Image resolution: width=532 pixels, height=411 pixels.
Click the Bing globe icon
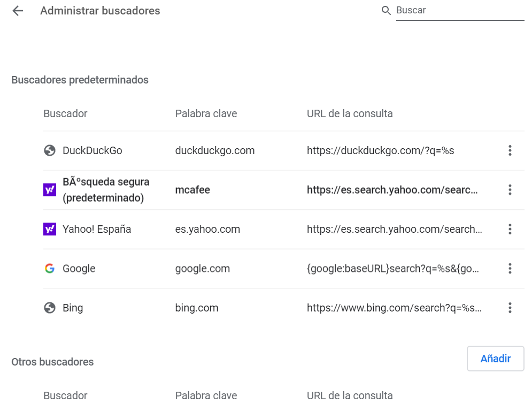50,308
